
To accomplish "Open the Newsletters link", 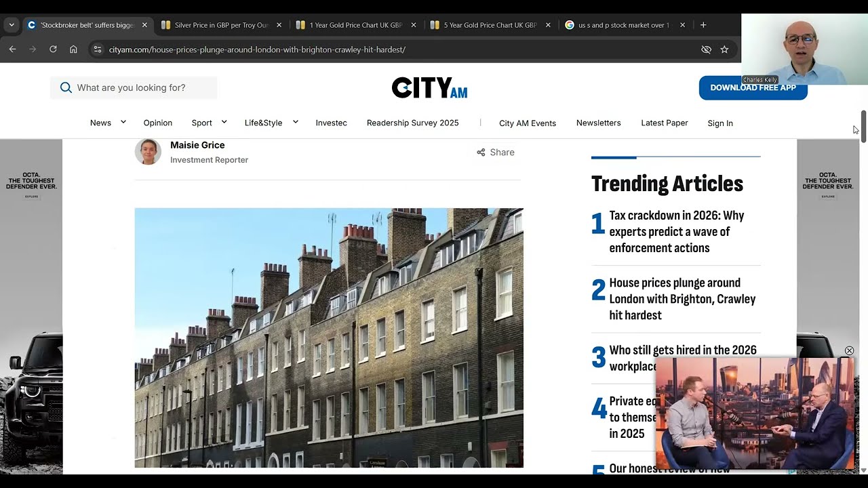I will pyautogui.click(x=599, y=123).
